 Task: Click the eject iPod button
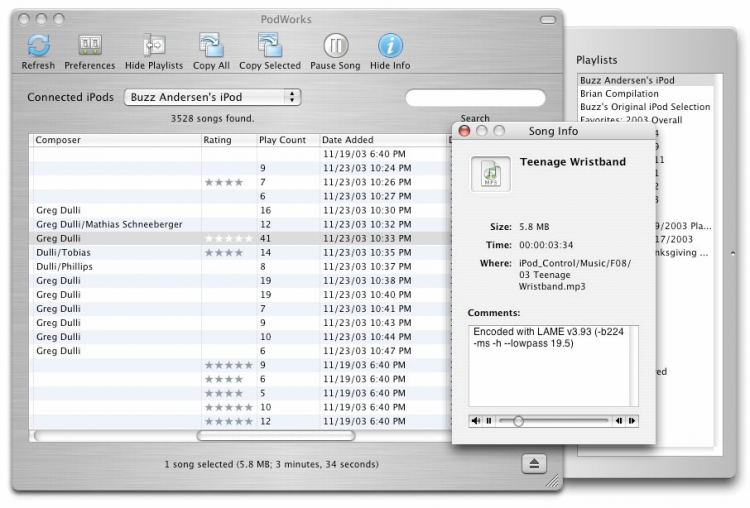[534, 464]
